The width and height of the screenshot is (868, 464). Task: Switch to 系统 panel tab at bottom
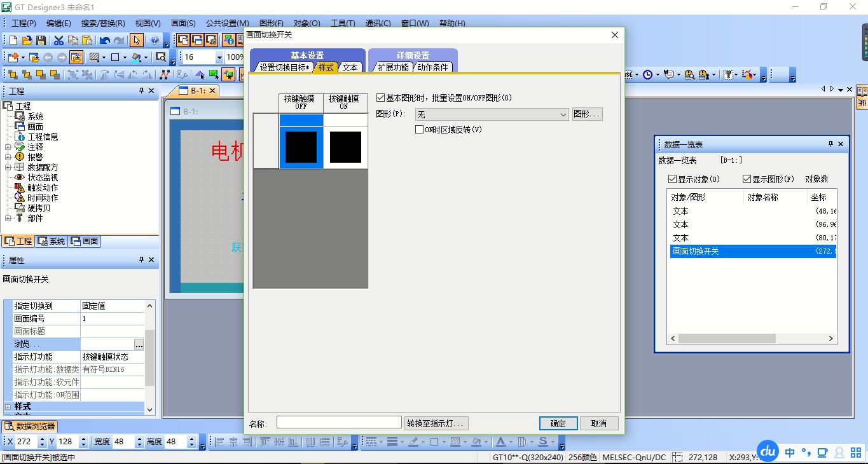tap(52, 242)
